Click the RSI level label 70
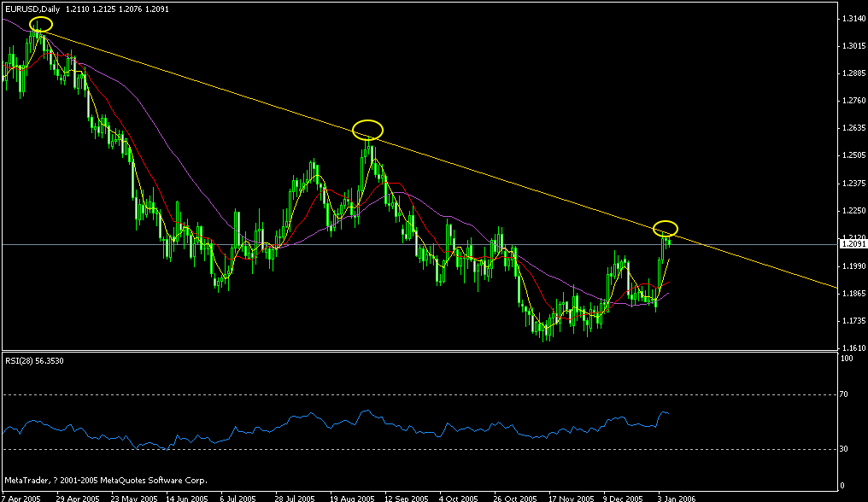Viewport: 868px width, 502px height. (844, 394)
